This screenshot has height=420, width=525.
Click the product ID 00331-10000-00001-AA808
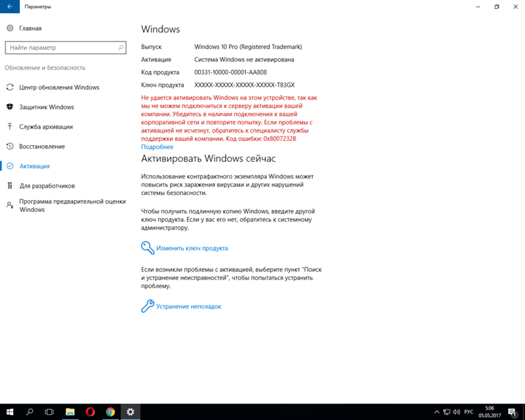click(230, 72)
